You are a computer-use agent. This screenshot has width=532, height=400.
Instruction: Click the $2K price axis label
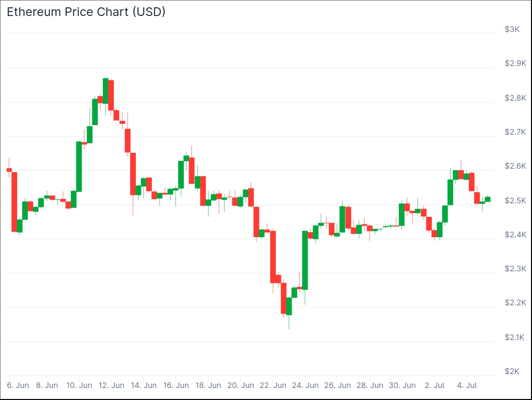pyautogui.click(x=512, y=371)
